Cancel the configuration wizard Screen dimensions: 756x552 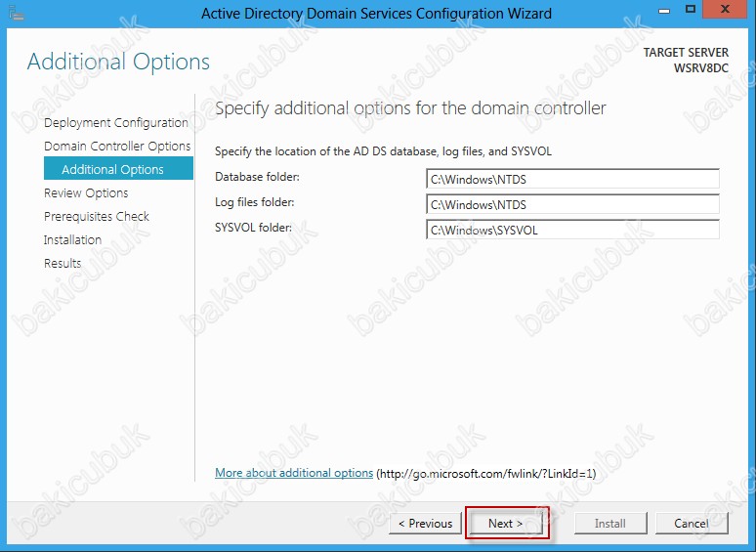click(x=692, y=523)
